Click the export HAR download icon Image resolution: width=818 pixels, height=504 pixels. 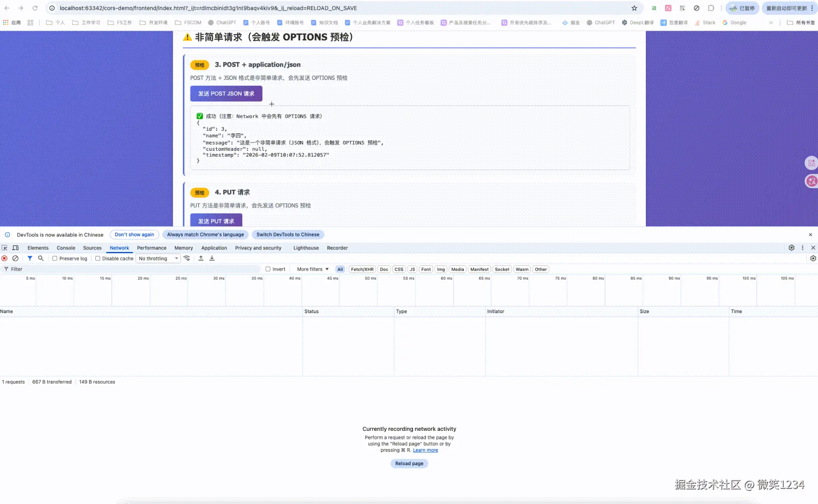212,258
